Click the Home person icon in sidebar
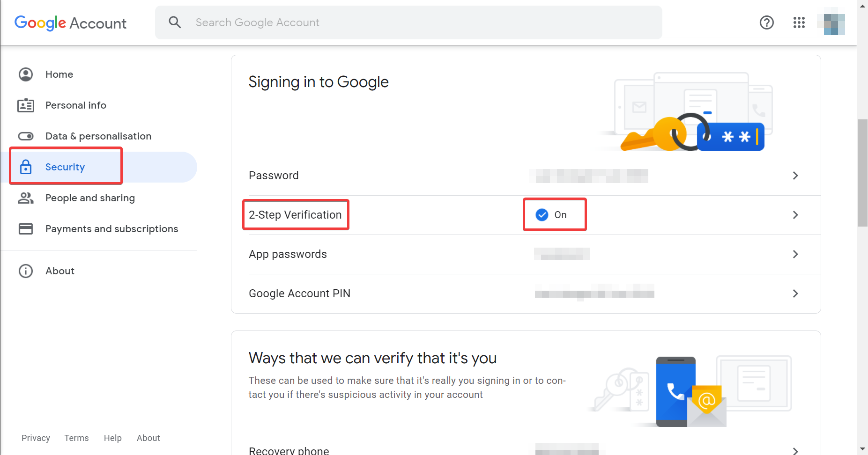 point(26,74)
